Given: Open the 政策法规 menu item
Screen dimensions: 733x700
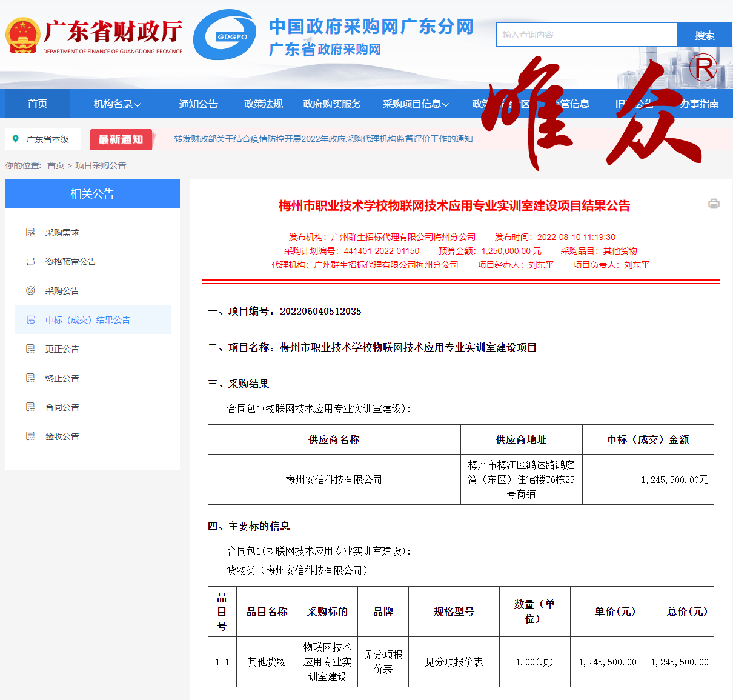Looking at the screenshot, I should pyautogui.click(x=263, y=104).
